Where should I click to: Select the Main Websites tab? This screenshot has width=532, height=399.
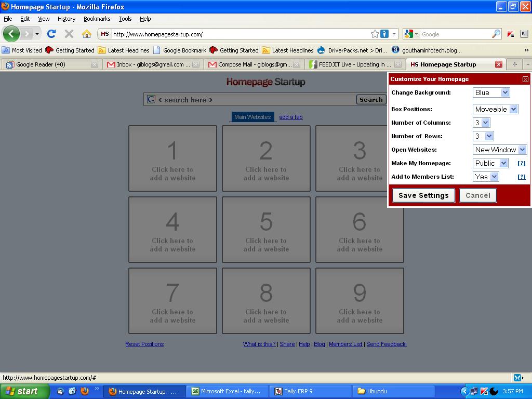pos(252,117)
